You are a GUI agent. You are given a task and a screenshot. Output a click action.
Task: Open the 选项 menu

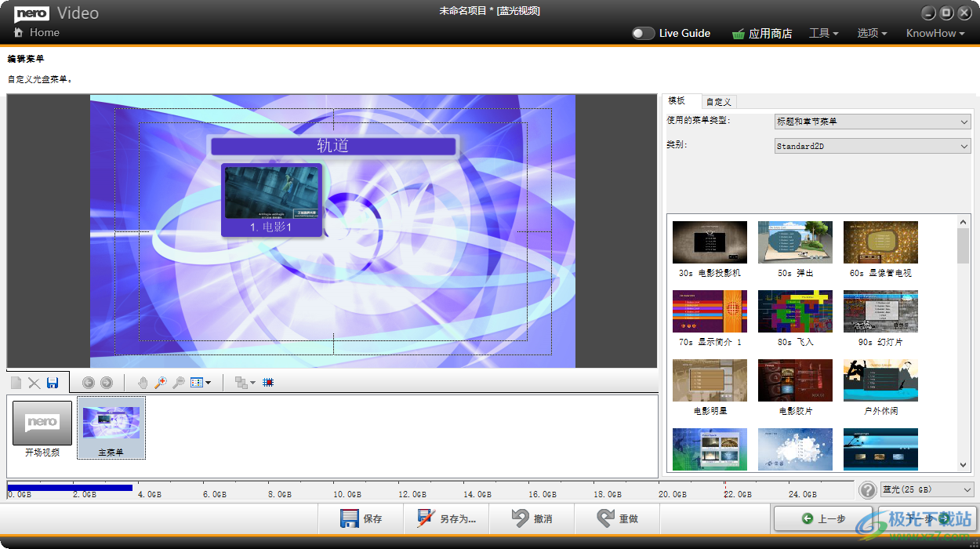[872, 33]
